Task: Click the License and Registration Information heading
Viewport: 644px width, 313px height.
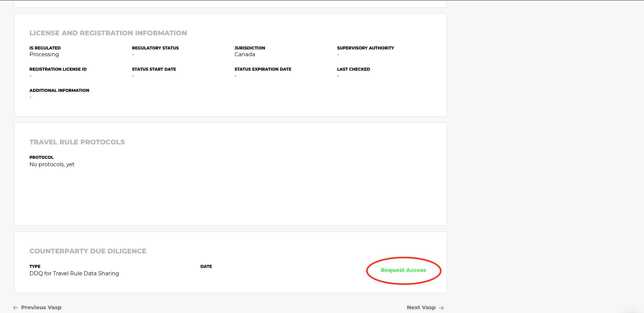Action: pyautogui.click(x=108, y=33)
